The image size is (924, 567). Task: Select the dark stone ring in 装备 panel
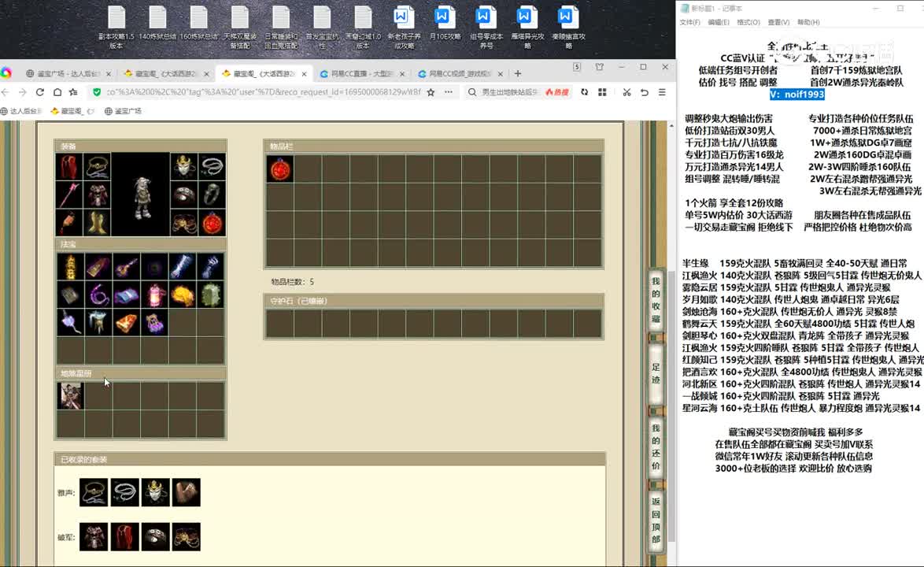pos(213,195)
